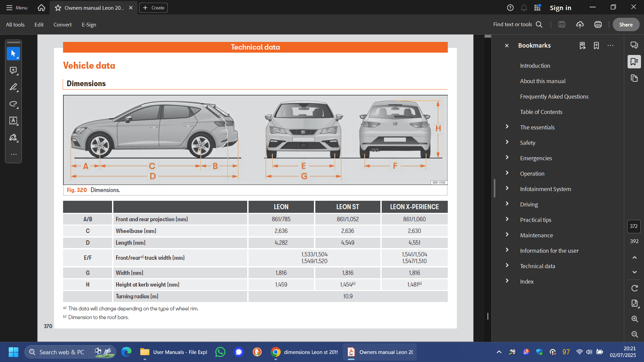Screen dimensions: 644x362
Task: Expand Practical tips bookmark
Action: point(507,219)
